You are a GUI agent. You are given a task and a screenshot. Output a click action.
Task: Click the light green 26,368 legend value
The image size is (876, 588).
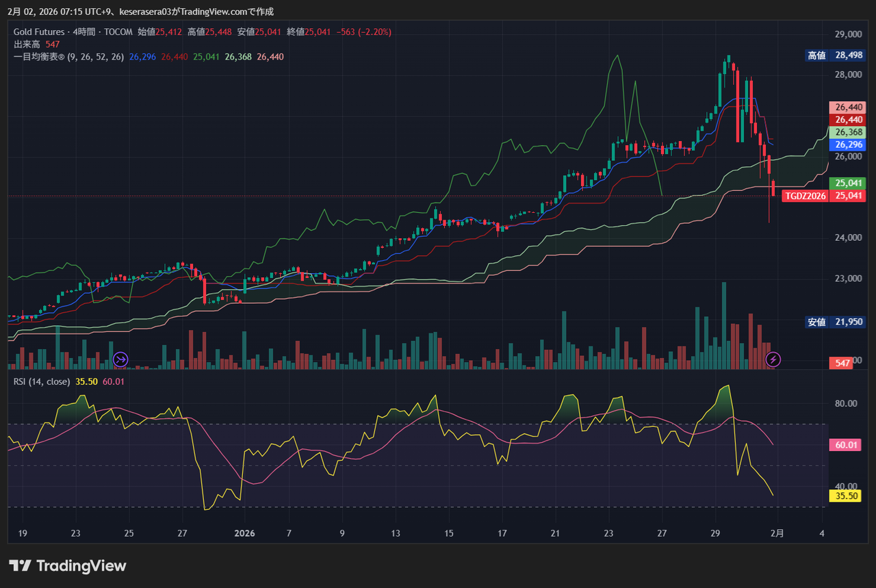point(238,57)
